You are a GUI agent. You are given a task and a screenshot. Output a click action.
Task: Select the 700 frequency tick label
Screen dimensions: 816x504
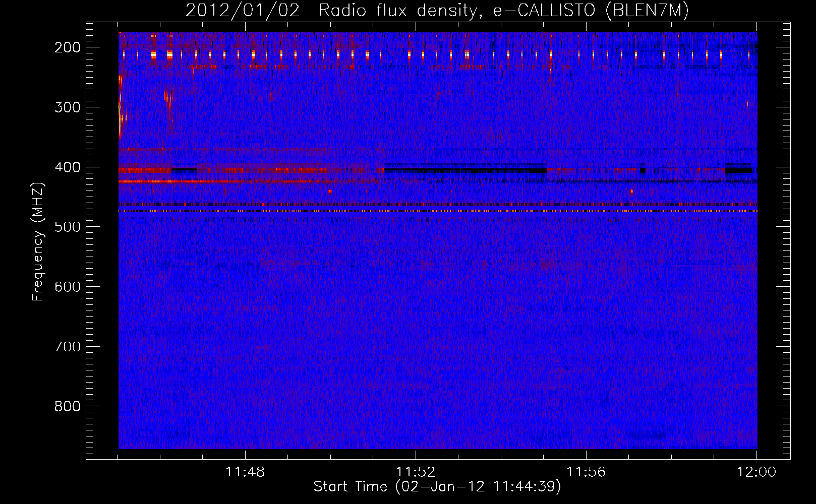click(x=68, y=347)
